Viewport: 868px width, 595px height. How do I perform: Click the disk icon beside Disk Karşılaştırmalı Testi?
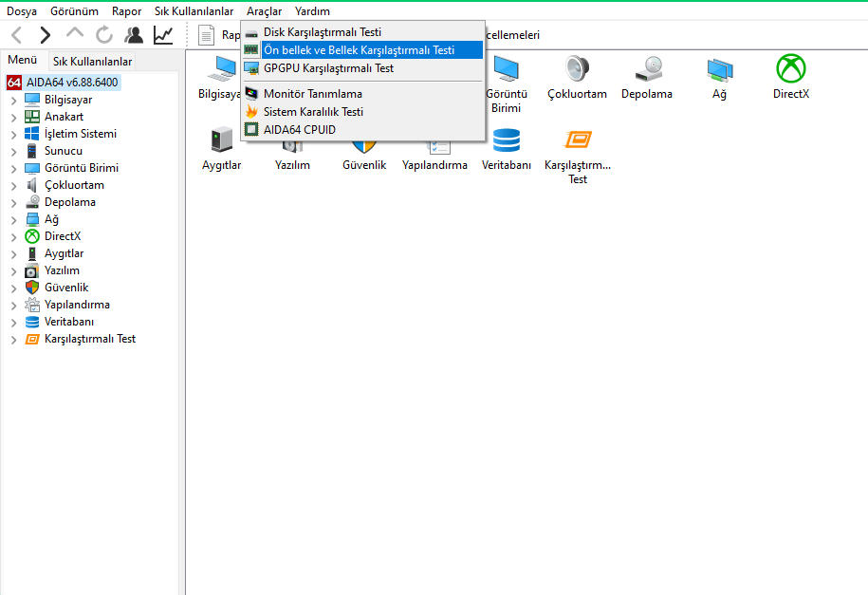(251, 33)
